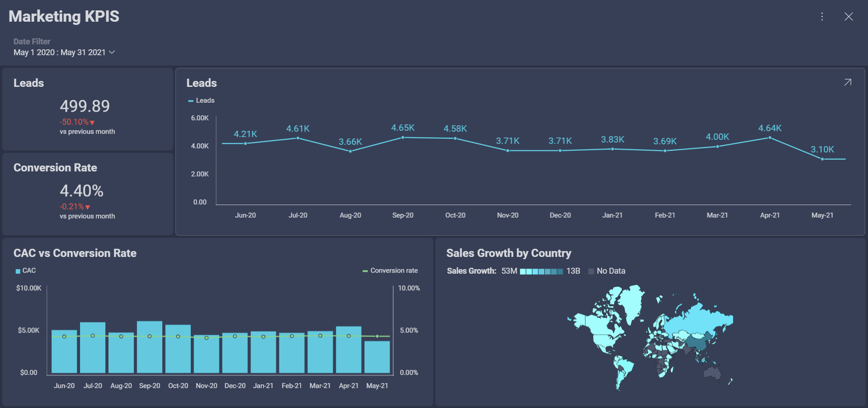Click the Sales Growth by Country title
Viewport: 868px width, 408px height.
[x=509, y=253]
